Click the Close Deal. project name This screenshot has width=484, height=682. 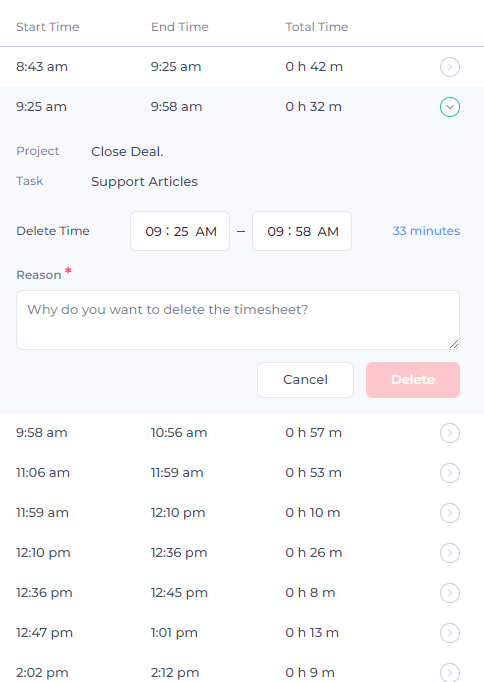[127, 151]
